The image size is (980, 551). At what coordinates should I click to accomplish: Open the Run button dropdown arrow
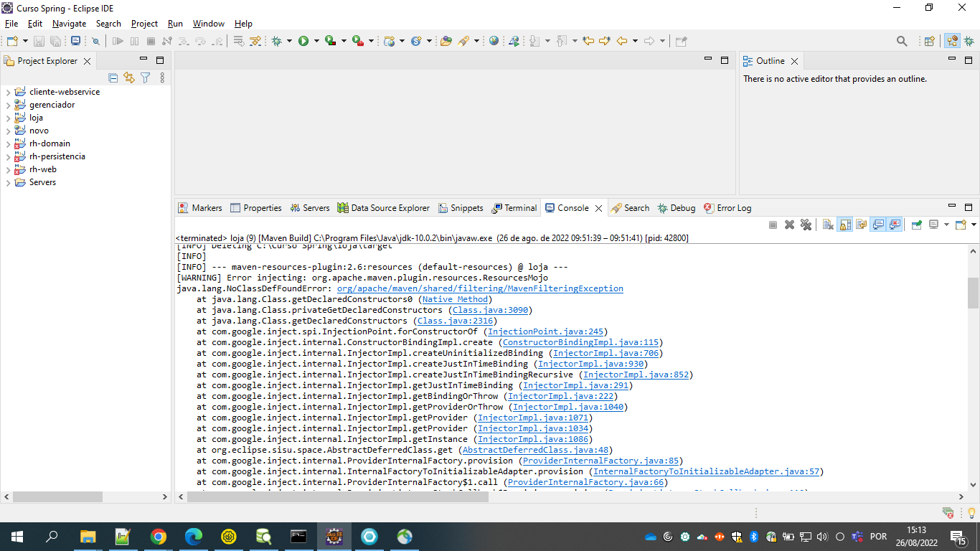point(316,41)
